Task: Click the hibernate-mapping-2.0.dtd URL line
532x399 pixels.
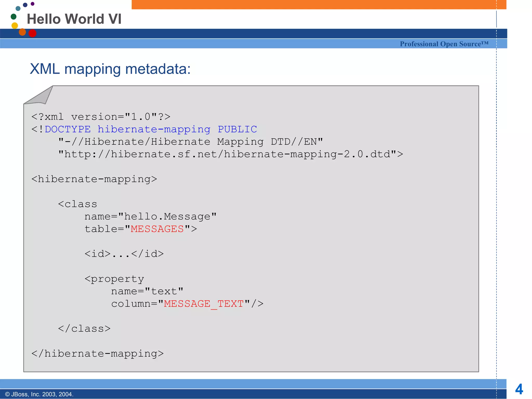Action: click(x=230, y=154)
